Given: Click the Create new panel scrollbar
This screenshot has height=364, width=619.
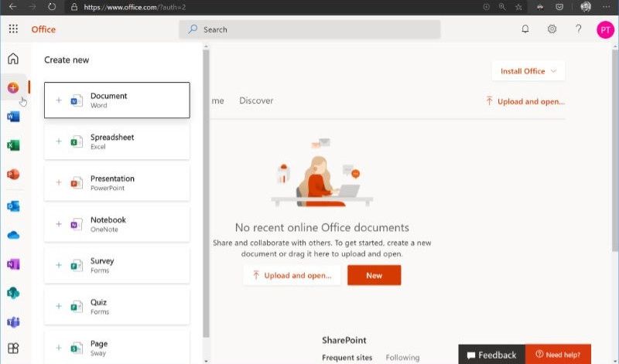Looking at the screenshot, I should [x=206, y=193].
